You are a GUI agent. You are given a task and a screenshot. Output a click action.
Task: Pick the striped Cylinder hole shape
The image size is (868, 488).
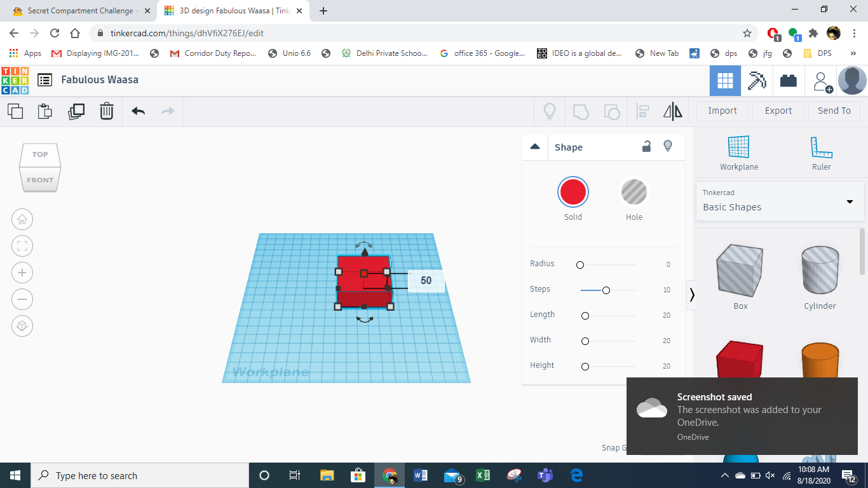click(820, 271)
